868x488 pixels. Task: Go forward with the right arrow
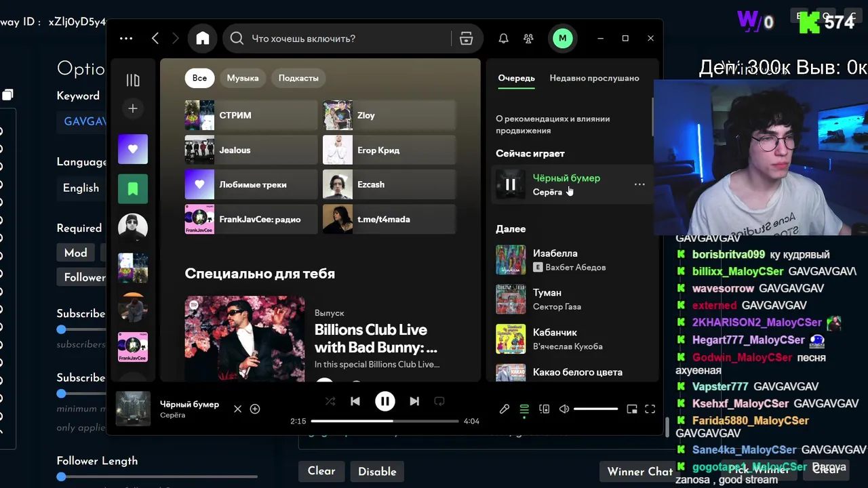176,39
